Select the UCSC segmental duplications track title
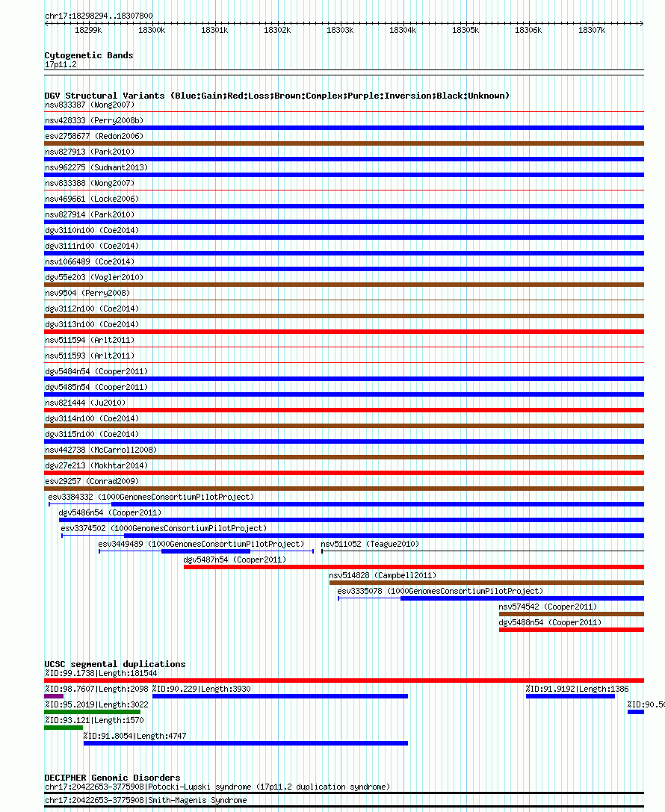Viewport: 665px width, 812px height. (115, 664)
